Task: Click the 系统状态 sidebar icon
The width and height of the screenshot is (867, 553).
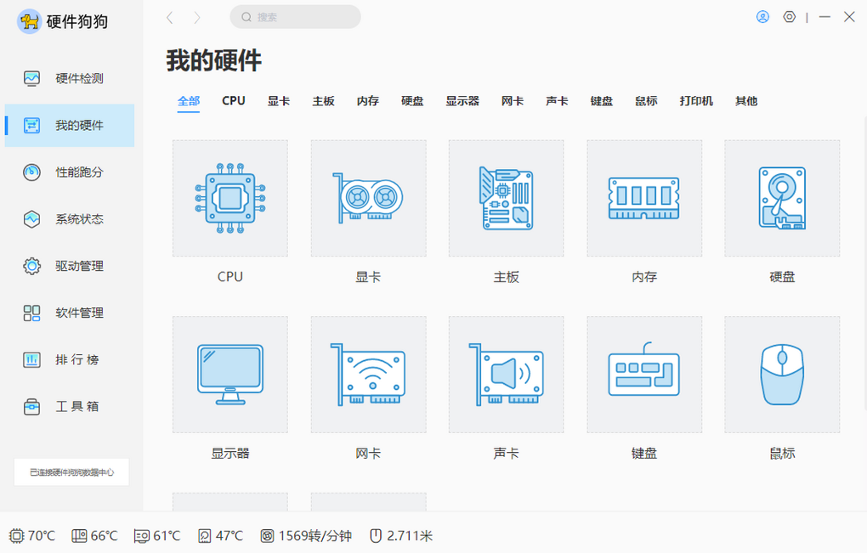Action: tap(32, 219)
